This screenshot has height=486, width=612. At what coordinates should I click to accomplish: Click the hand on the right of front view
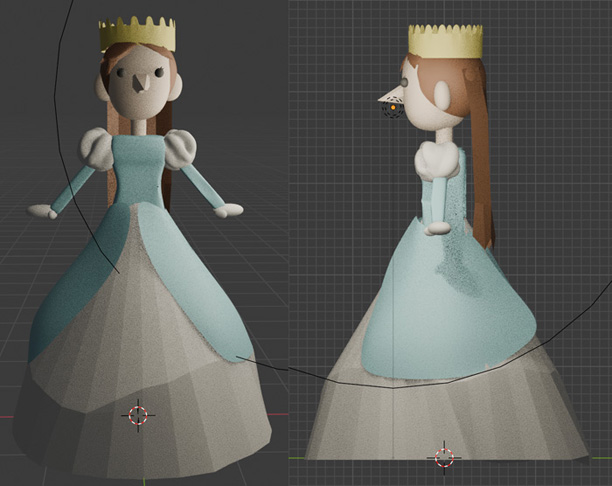click(x=228, y=210)
